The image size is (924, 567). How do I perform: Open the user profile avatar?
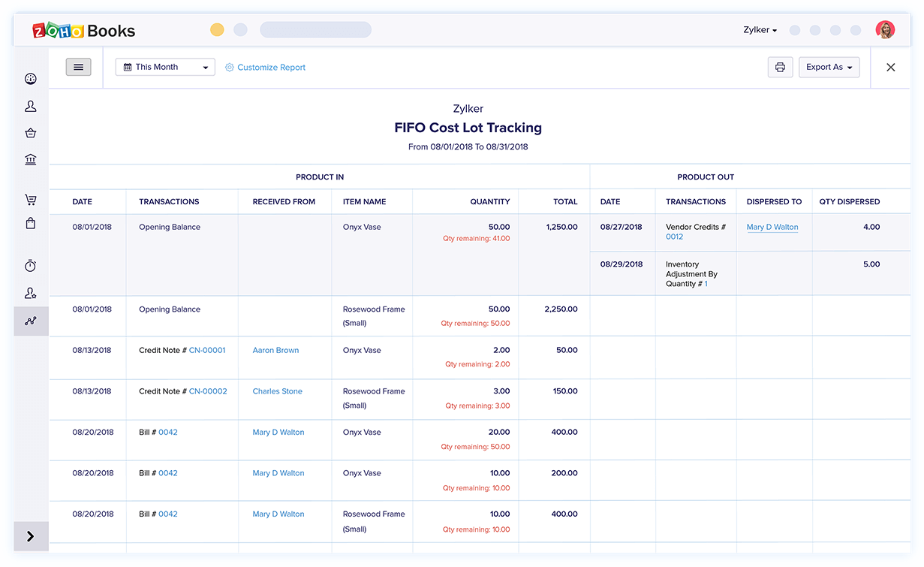tap(885, 30)
